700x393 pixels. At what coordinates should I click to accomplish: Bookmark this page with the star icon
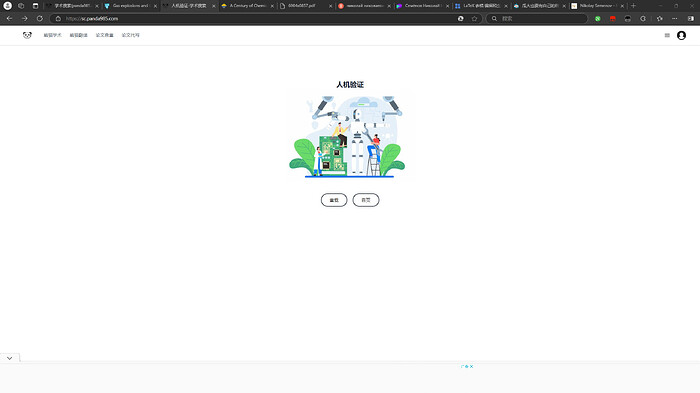pos(475,18)
